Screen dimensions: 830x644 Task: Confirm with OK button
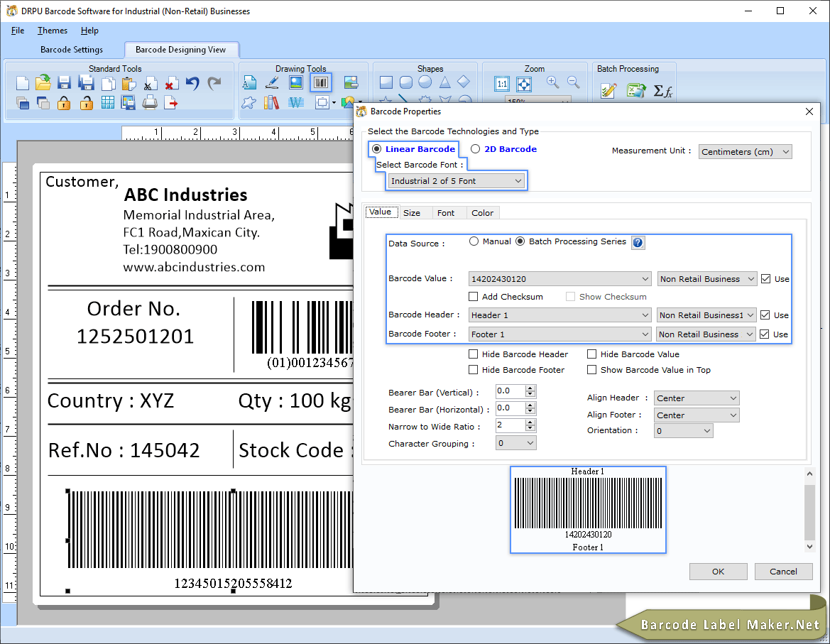tap(718, 572)
